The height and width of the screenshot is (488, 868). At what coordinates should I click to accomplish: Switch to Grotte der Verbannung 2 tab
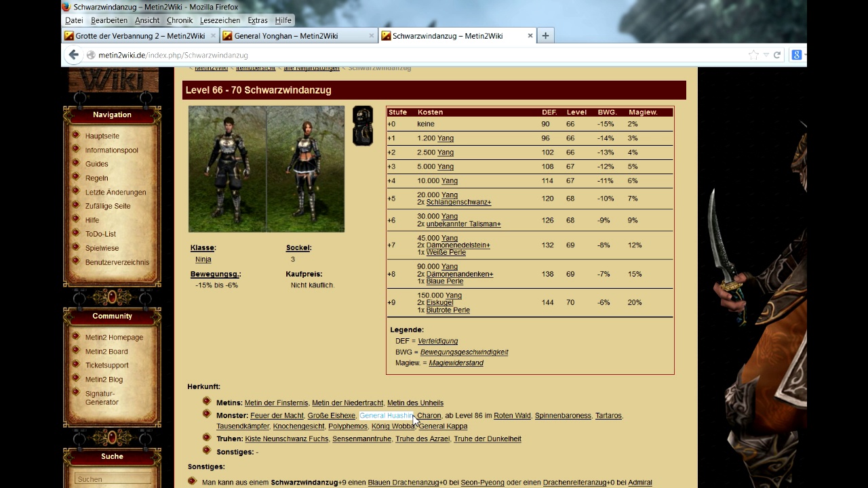(140, 36)
